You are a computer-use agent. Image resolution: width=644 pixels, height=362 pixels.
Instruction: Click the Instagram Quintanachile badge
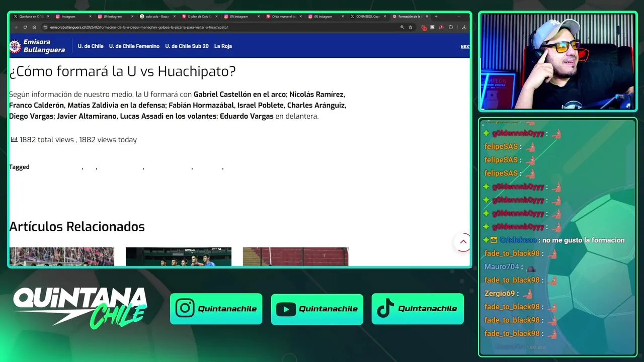point(216,309)
